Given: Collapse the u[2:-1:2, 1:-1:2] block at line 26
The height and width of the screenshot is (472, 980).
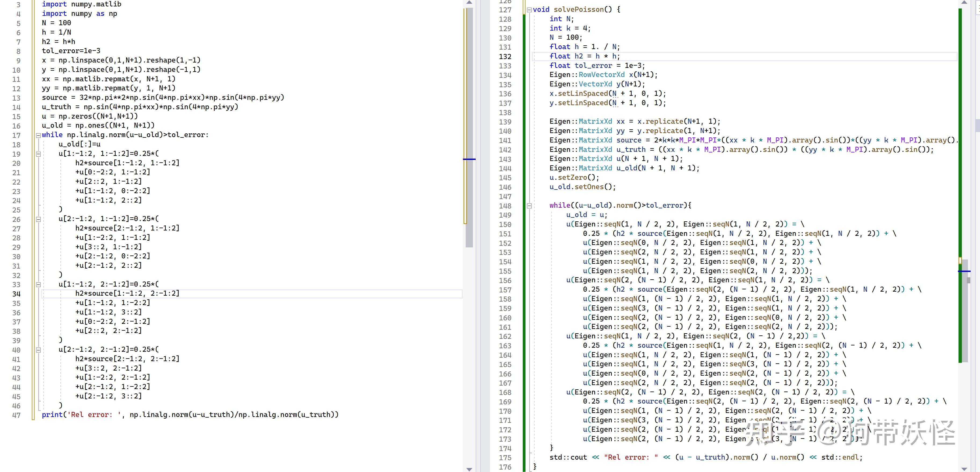Looking at the screenshot, I should pyautogui.click(x=38, y=219).
